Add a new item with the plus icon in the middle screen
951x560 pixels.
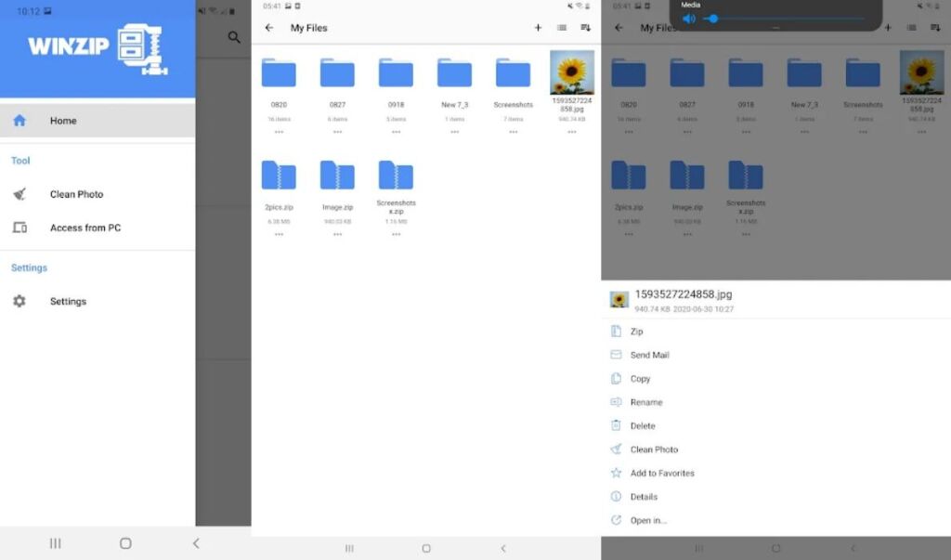[538, 28]
